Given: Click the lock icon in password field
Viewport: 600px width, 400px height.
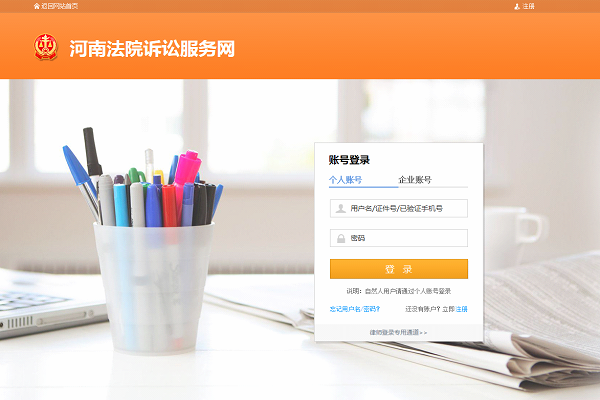Looking at the screenshot, I should (x=341, y=238).
